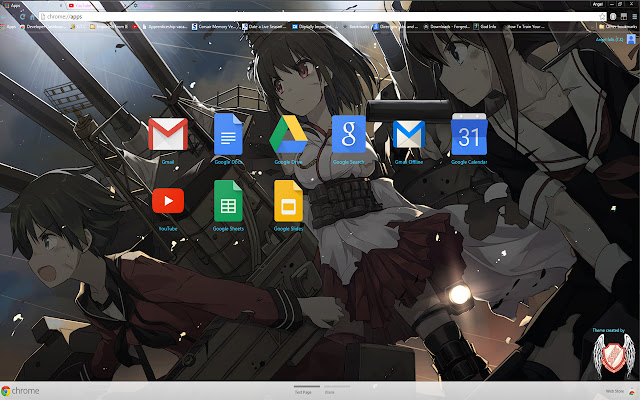This screenshot has width=640, height=400.
Task: Open Google Calendar app
Action: pos(468,133)
